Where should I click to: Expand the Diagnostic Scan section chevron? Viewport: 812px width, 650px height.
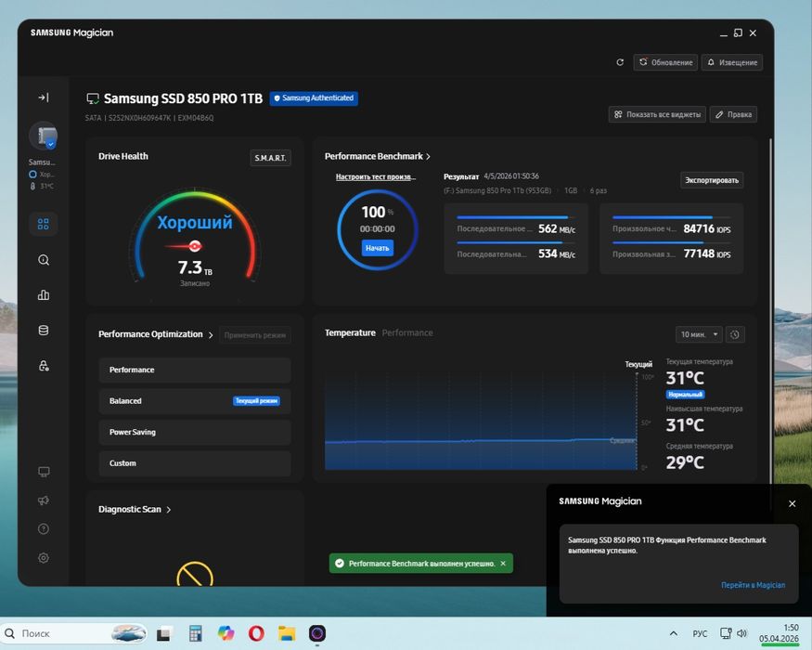[x=169, y=510]
